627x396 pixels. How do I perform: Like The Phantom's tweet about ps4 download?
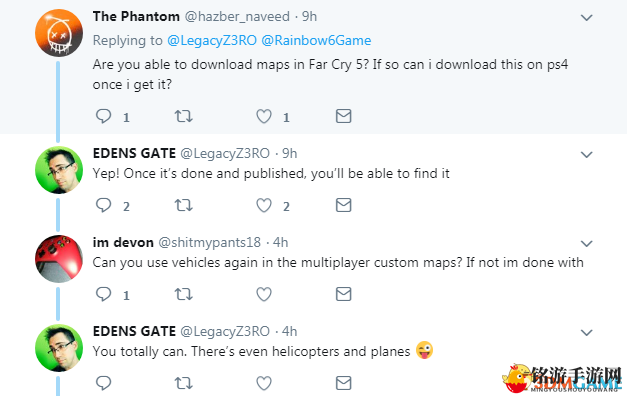click(264, 116)
